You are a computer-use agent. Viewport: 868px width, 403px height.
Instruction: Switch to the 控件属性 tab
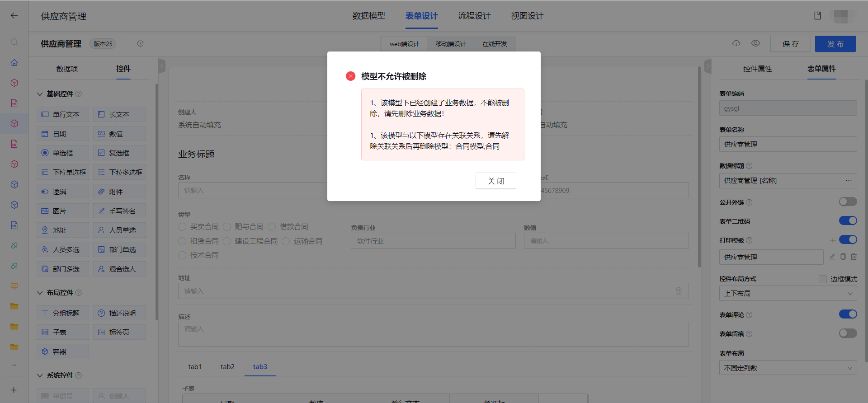pos(757,69)
